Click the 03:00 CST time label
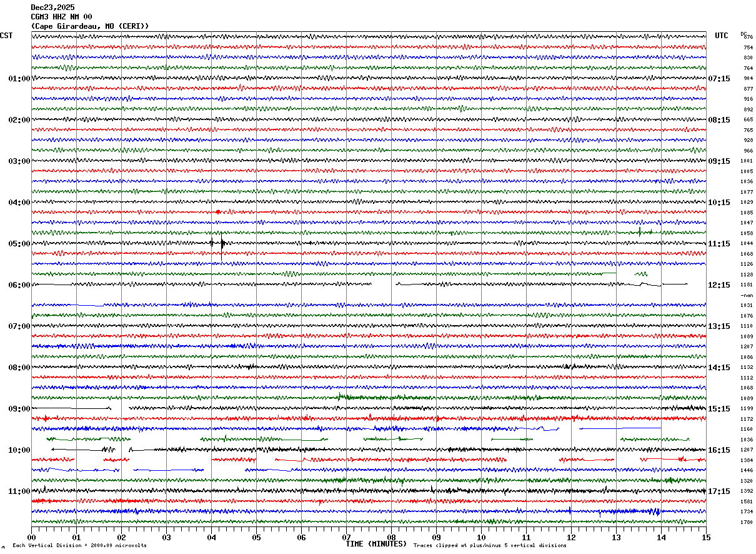 tap(19, 161)
